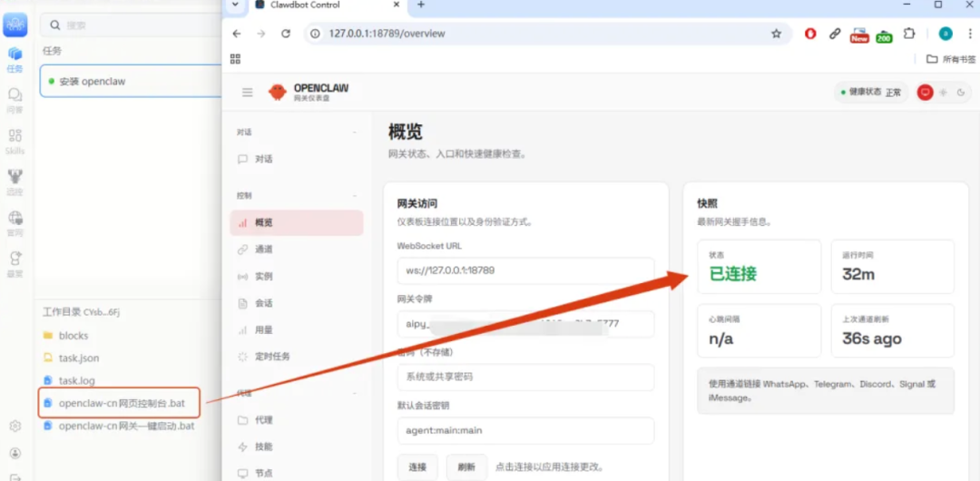Open 通道 channels in sidebar
980x481 pixels.
click(297, 249)
